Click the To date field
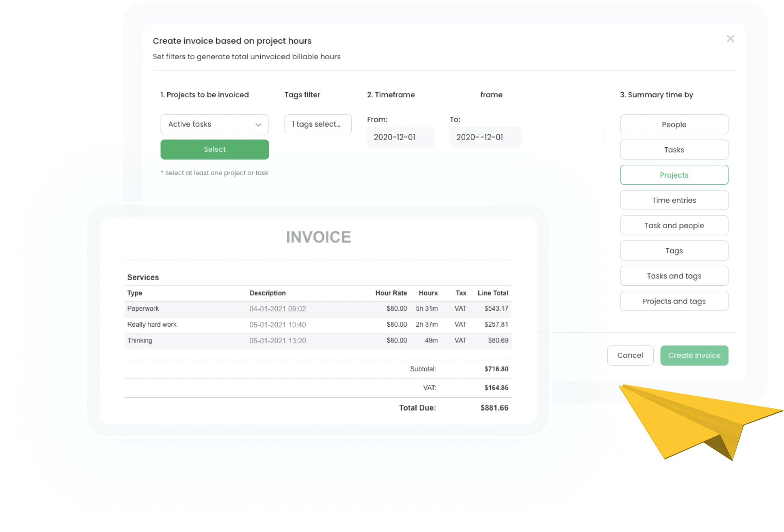The width and height of the screenshot is (784, 532). tap(486, 137)
